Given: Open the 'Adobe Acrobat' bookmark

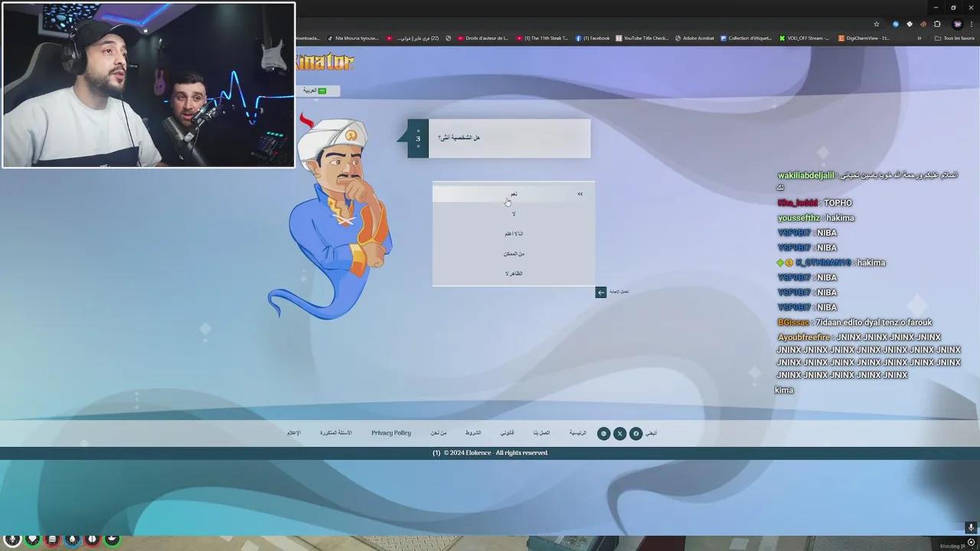Looking at the screenshot, I should point(694,38).
